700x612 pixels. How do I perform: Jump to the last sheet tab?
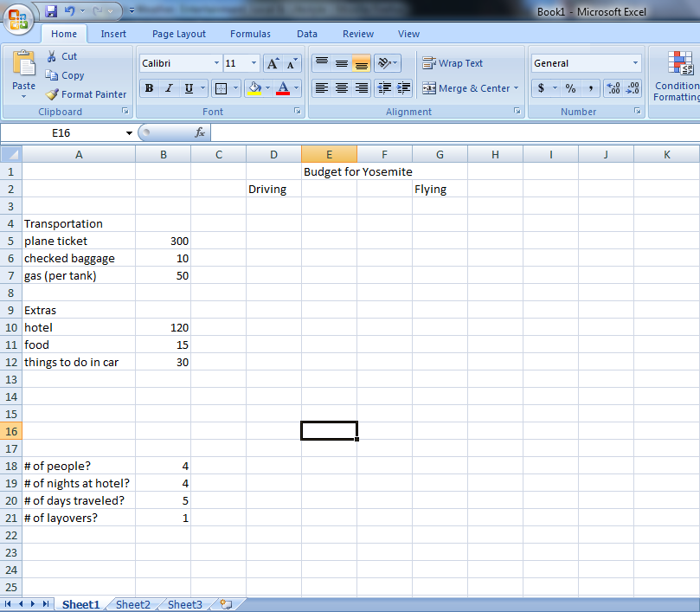46,604
